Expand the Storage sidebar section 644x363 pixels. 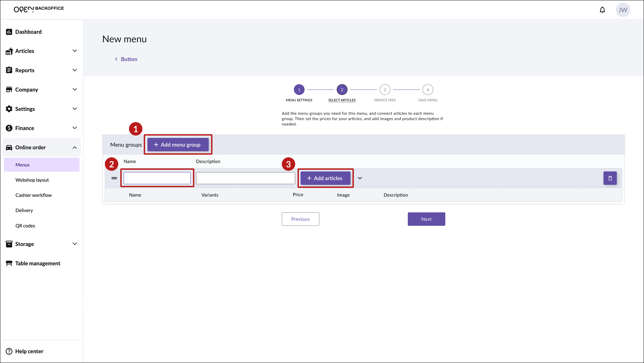pos(75,244)
